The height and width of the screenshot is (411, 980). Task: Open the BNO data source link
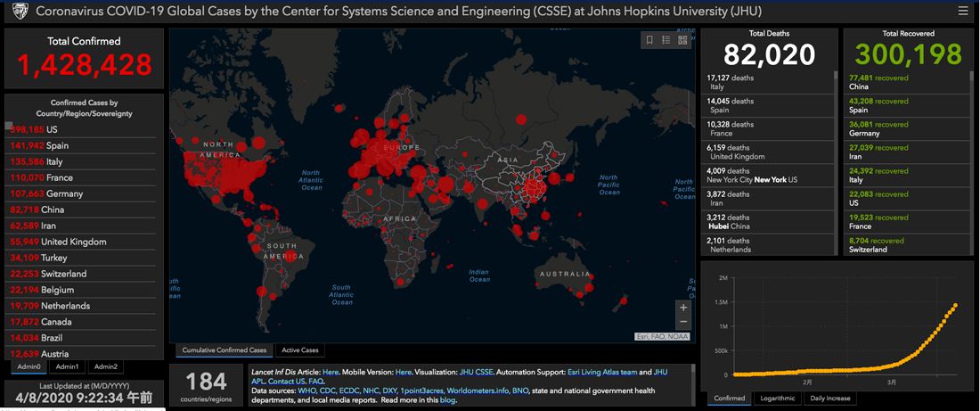pos(520,390)
